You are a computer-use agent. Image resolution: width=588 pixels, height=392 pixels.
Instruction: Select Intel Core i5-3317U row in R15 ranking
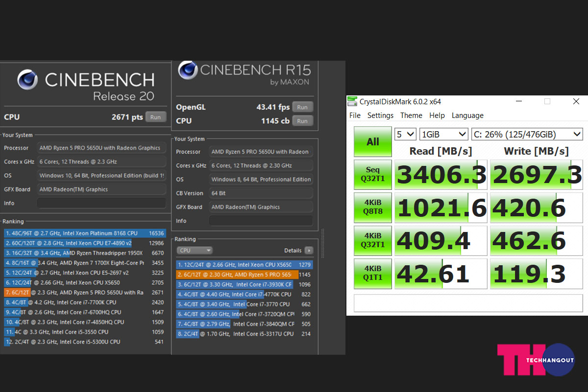245,334
